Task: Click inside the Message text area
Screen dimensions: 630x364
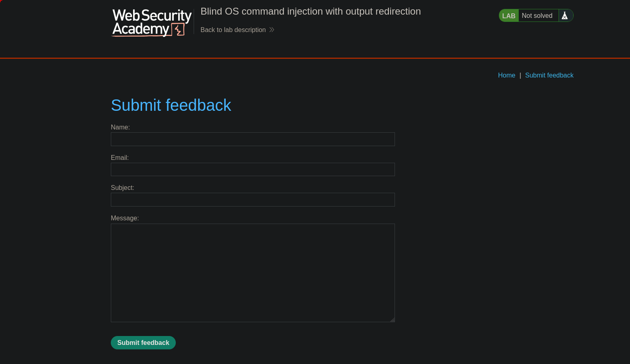Action: [252, 273]
